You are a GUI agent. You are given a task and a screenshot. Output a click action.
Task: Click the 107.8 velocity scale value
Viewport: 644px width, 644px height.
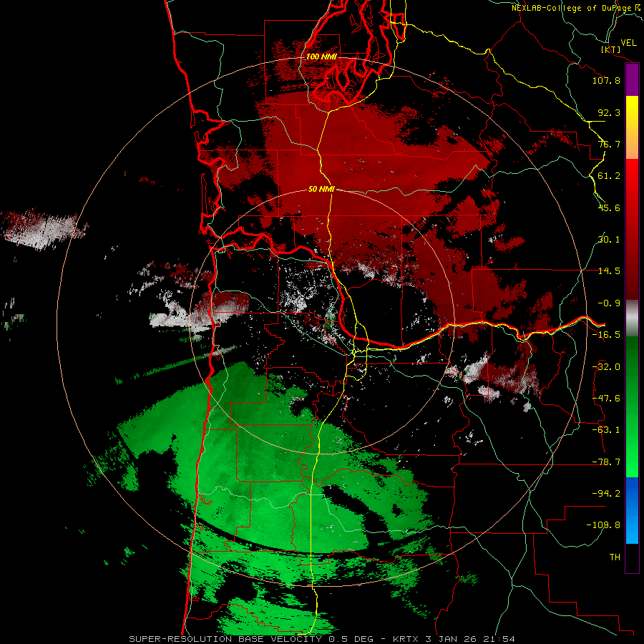tap(606, 80)
